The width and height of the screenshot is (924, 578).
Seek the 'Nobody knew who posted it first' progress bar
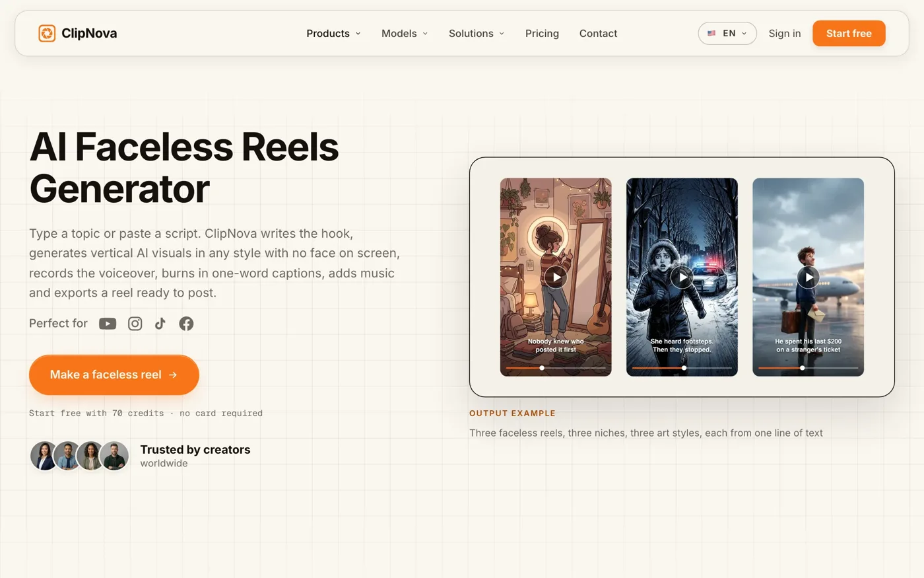pos(556,368)
